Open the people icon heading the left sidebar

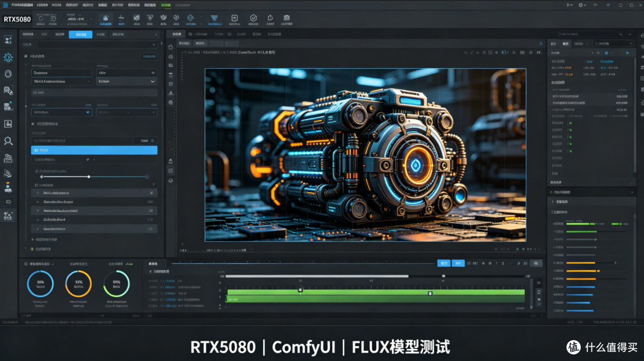8,41
